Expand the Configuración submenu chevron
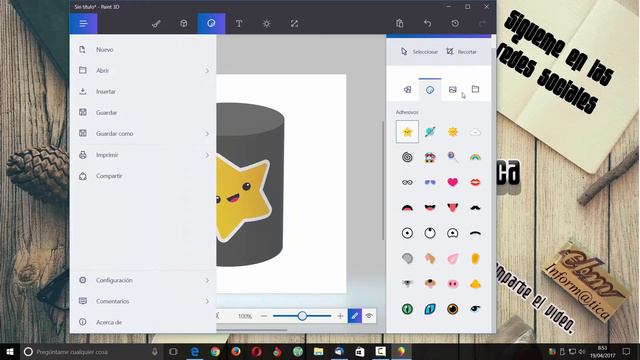This screenshot has width=640, height=360. coord(207,280)
